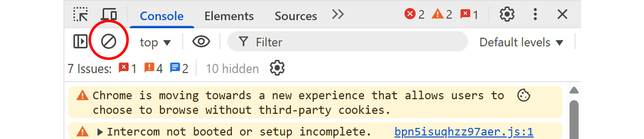Switch to the Sources tab
Image resolution: width=644 pixels, height=139 pixels.
pos(296,16)
